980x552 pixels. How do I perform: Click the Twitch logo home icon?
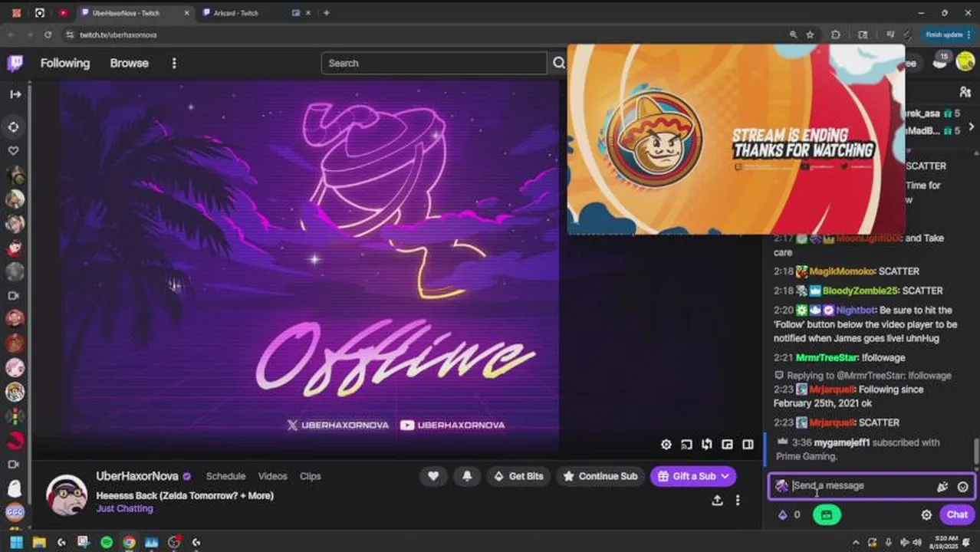15,63
